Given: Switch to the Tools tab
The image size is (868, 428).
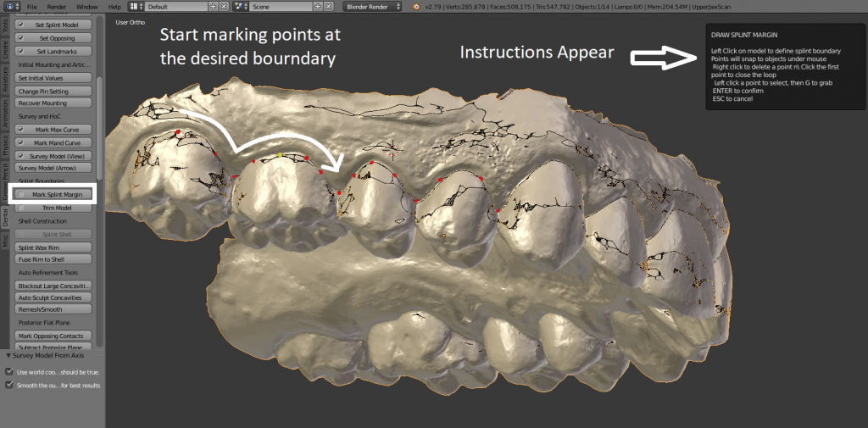Looking at the screenshot, I should tap(5, 25).
